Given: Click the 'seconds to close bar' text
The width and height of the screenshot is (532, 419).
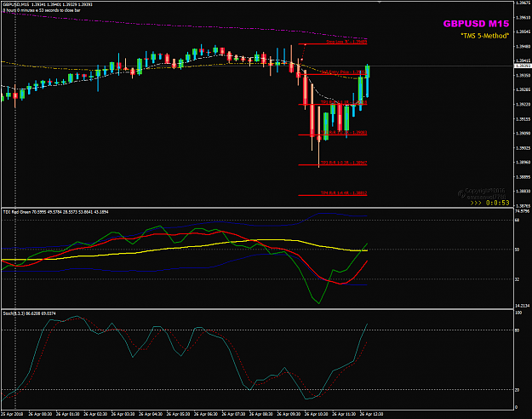Looking at the screenshot, I should point(60,10).
